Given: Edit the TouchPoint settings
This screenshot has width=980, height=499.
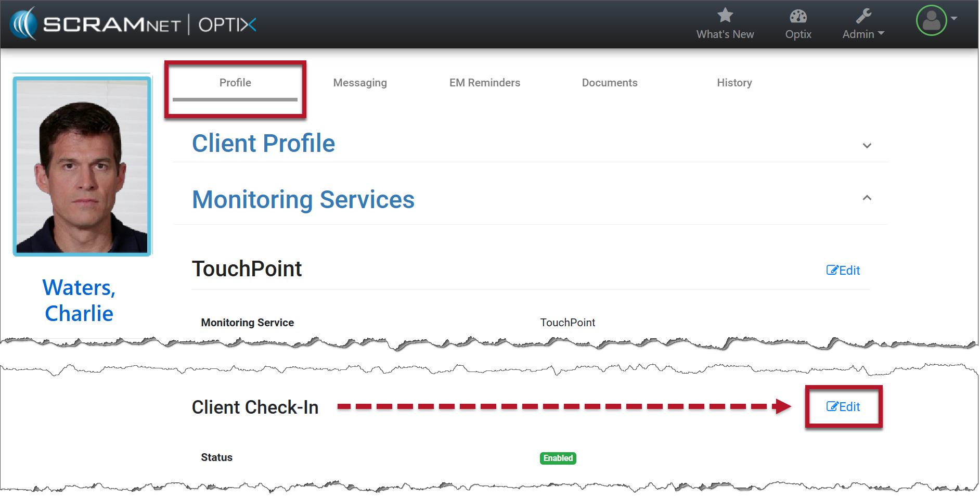Looking at the screenshot, I should [843, 271].
